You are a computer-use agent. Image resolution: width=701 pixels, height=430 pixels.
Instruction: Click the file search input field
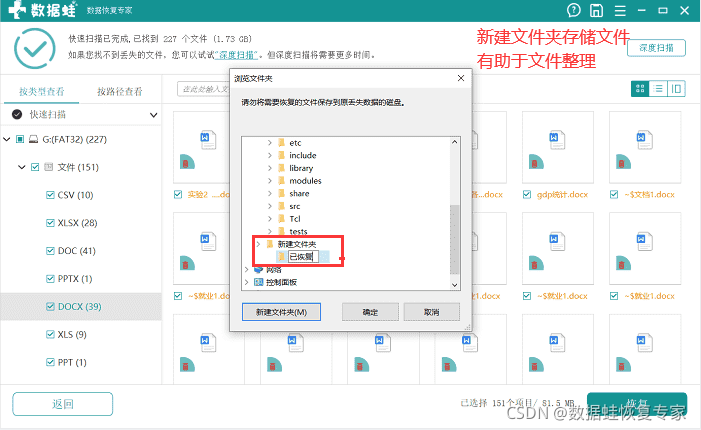(x=203, y=89)
